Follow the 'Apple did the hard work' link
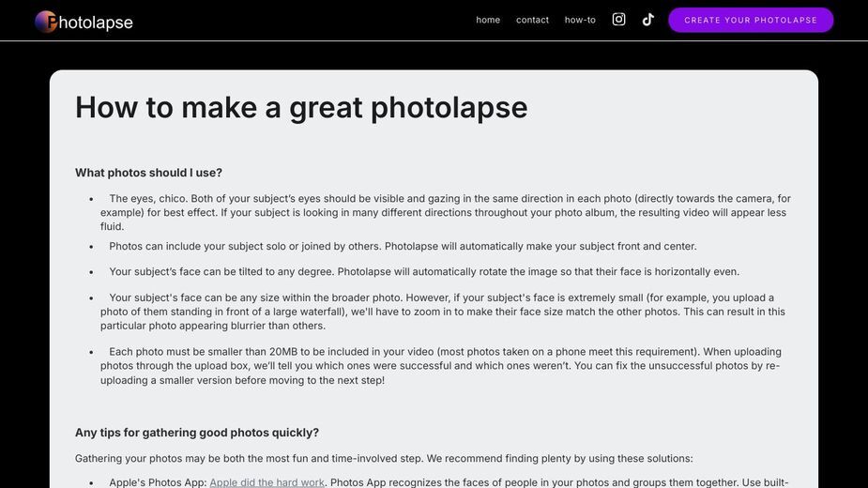Screen dimensions: 868x488 tap(266, 482)
